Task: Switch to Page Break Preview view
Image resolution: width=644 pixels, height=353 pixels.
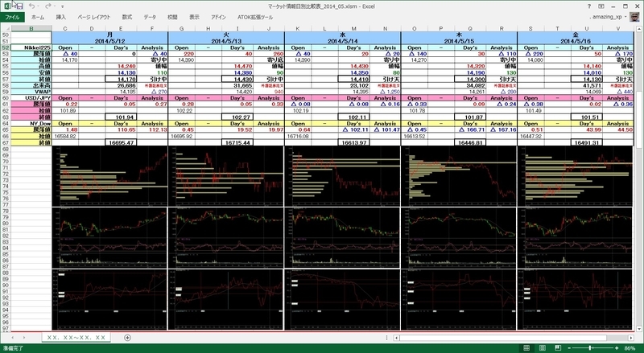Action: pos(558,348)
